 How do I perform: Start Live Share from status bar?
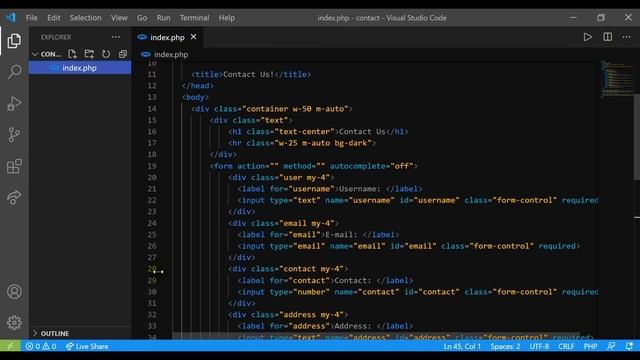(87, 346)
